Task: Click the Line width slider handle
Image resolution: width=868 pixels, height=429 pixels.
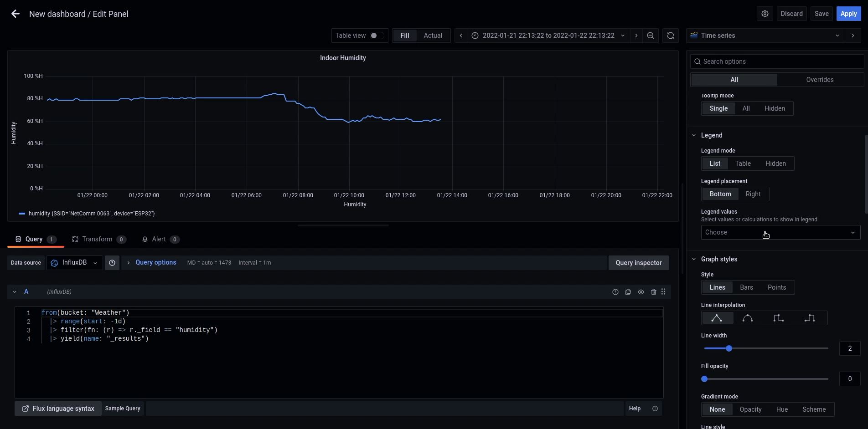Action: coord(729,348)
